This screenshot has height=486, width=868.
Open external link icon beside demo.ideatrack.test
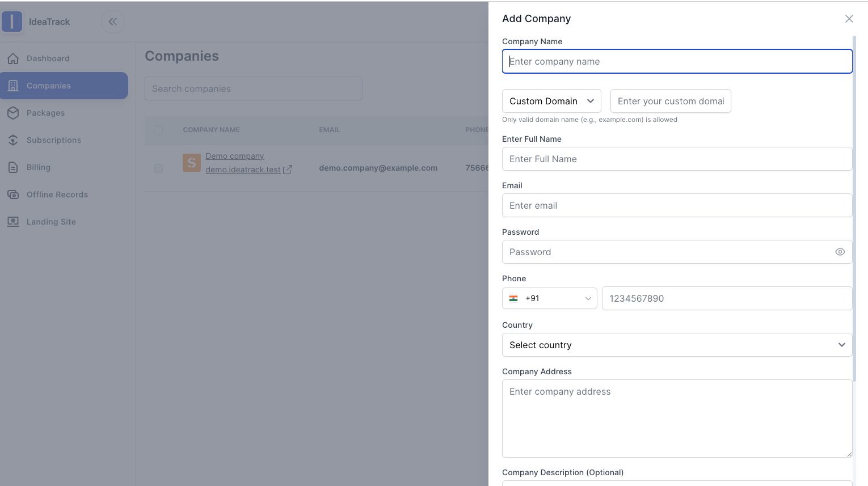point(288,170)
